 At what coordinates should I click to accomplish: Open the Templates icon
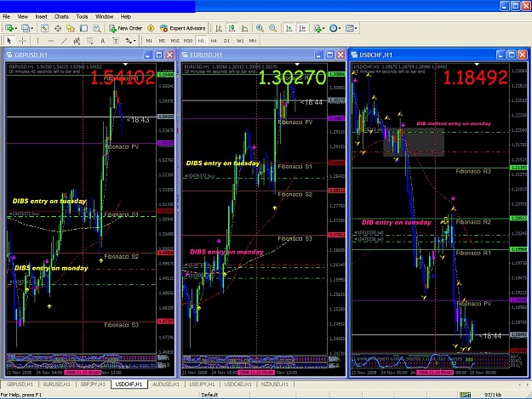(350, 28)
